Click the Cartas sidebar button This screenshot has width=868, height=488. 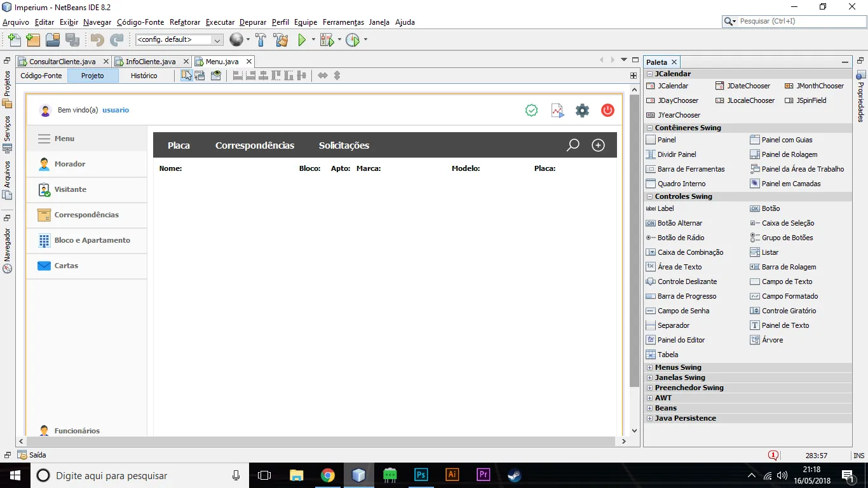point(86,266)
